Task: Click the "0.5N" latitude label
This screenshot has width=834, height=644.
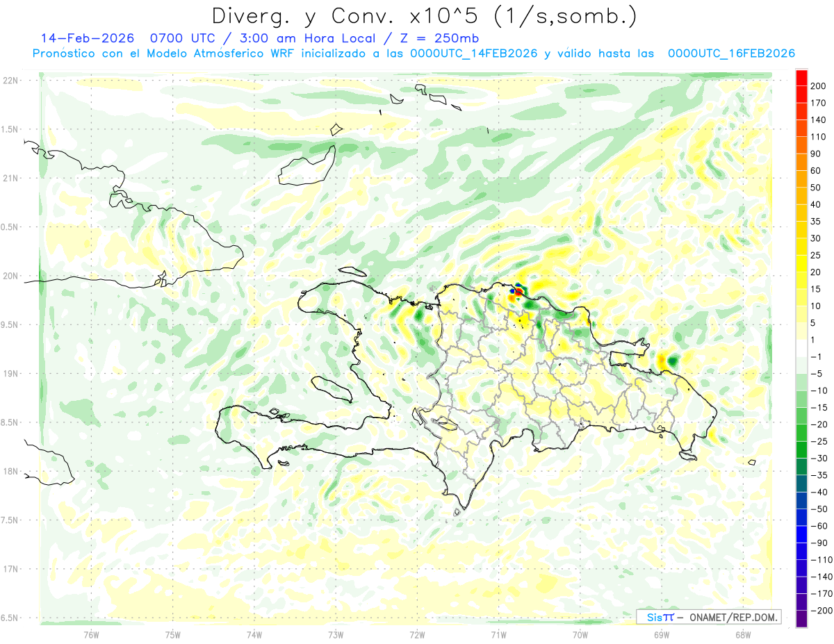Action: click(x=10, y=227)
